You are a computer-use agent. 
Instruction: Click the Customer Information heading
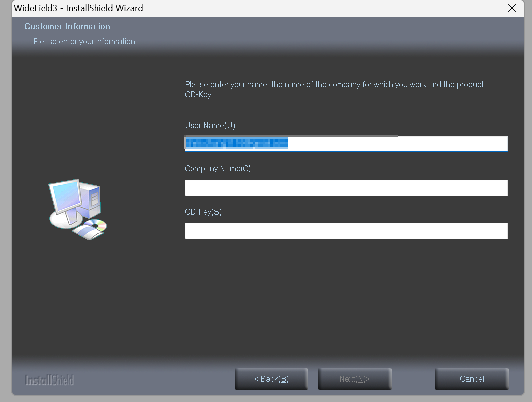pos(67,26)
